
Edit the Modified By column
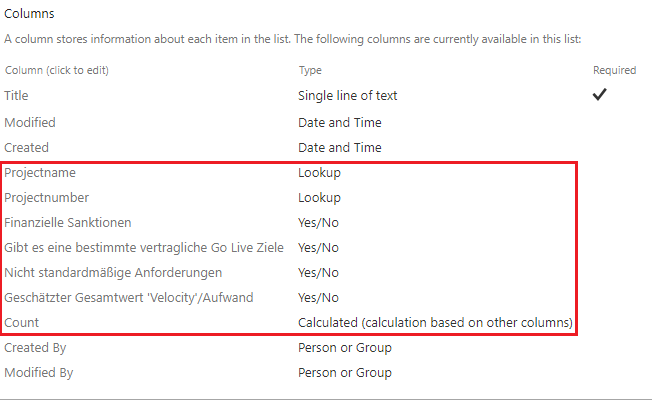pos(39,372)
